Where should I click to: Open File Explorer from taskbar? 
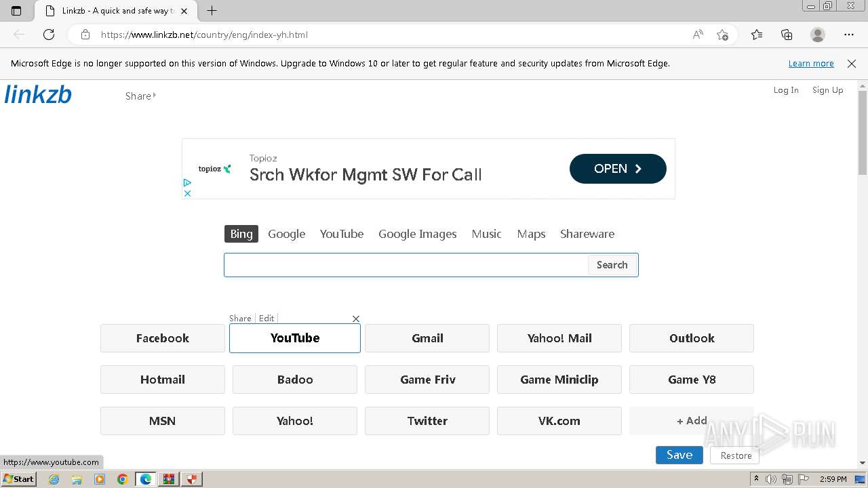(77, 479)
